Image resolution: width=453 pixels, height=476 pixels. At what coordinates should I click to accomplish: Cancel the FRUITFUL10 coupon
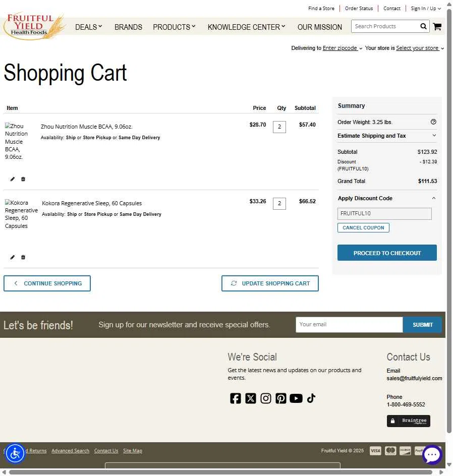point(363,228)
